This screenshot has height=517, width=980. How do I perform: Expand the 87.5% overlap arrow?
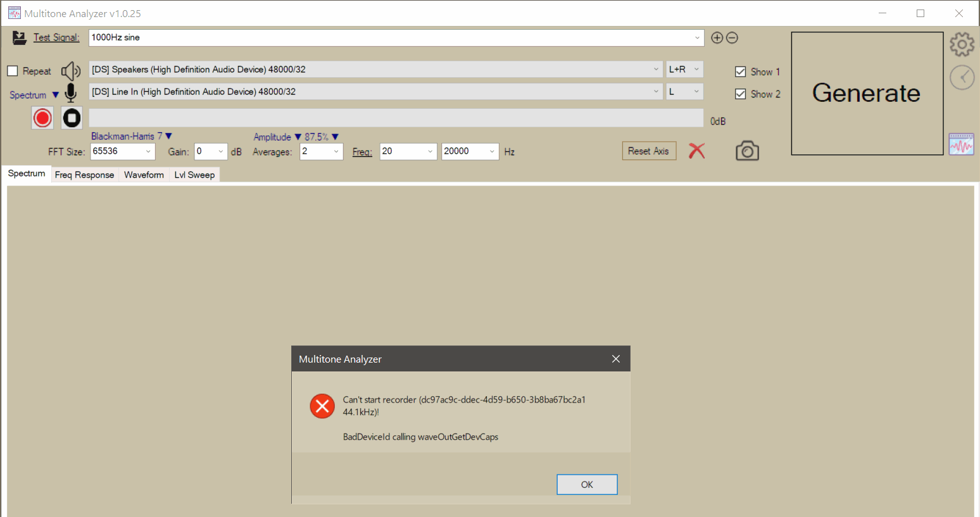335,137
